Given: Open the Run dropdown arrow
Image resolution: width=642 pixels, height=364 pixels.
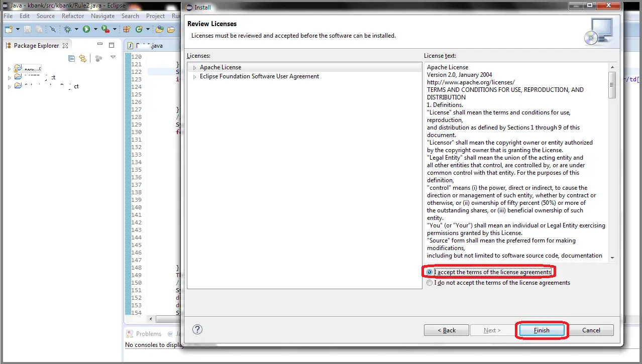Looking at the screenshot, I should (x=94, y=30).
